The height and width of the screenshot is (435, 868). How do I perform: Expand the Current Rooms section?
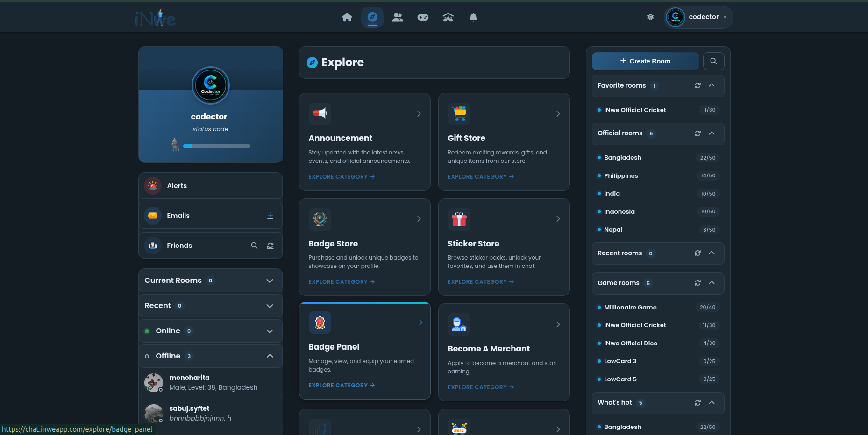click(x=211, y=281)
